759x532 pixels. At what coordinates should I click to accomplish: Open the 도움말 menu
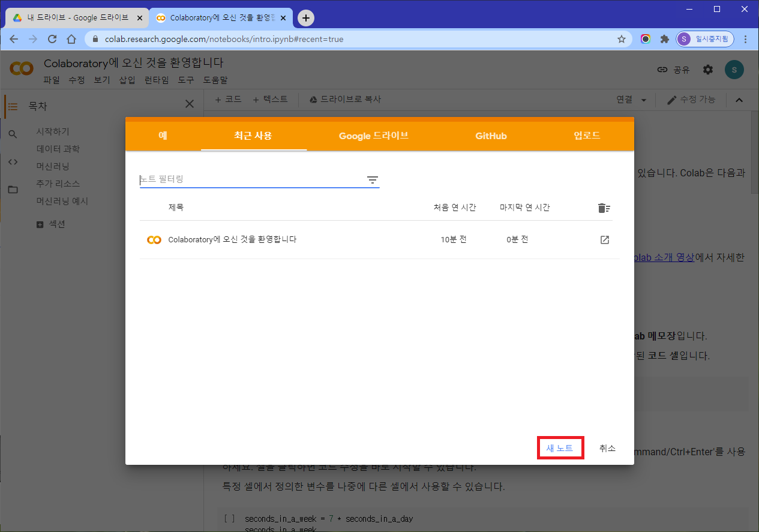tap(215, 80)
